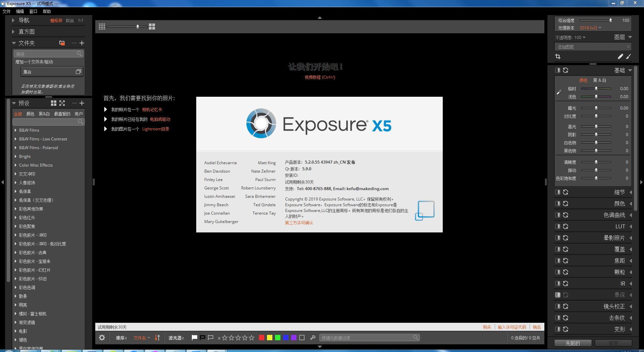
Task: Expand the B&W Films preset group
Action: [x=15, y=130]
